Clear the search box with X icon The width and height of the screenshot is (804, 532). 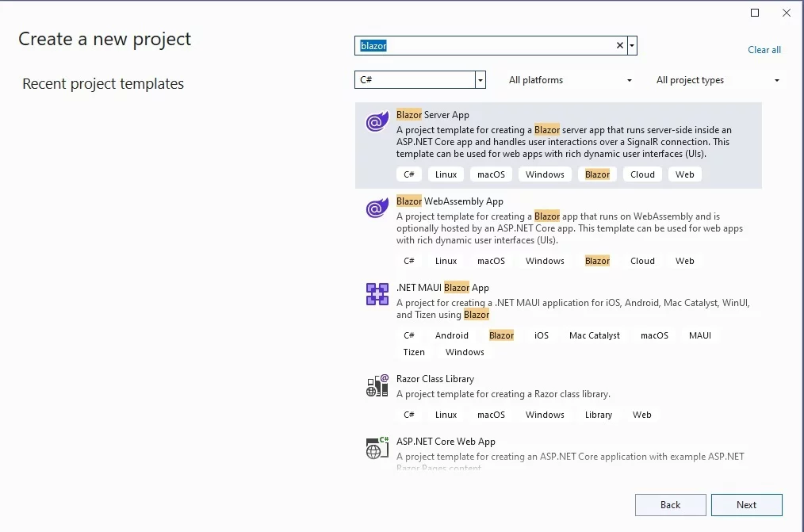[620, 46]
